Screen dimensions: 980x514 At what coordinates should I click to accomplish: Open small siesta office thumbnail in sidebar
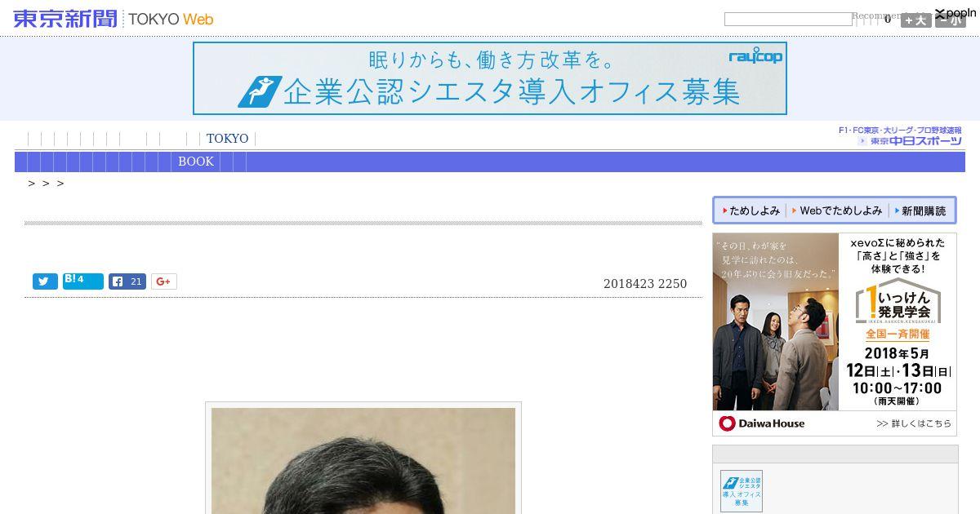[x=742, y=491]
